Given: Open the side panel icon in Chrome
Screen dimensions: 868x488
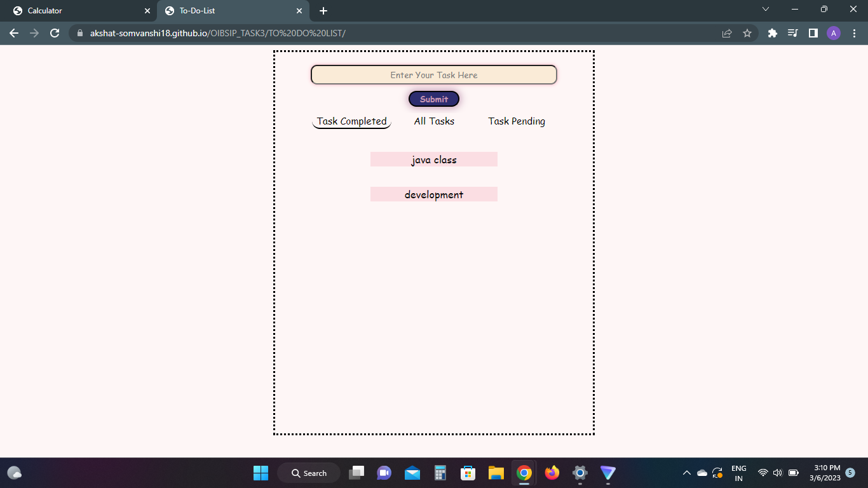Looking at the screenshot, I should pos(813,33).
